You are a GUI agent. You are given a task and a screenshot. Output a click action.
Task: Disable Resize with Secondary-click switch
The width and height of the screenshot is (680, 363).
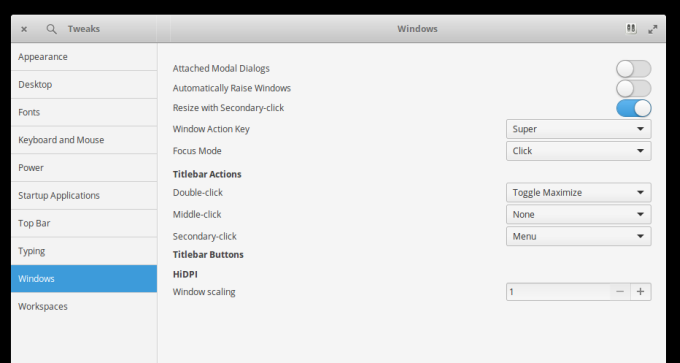[634, 108]
